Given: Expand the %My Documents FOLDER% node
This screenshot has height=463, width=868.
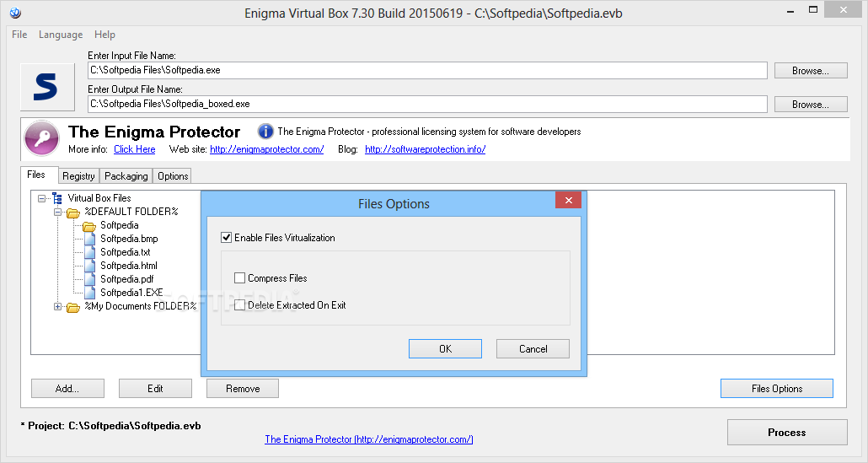Looking at the screenshot, I should pos(57,306).
